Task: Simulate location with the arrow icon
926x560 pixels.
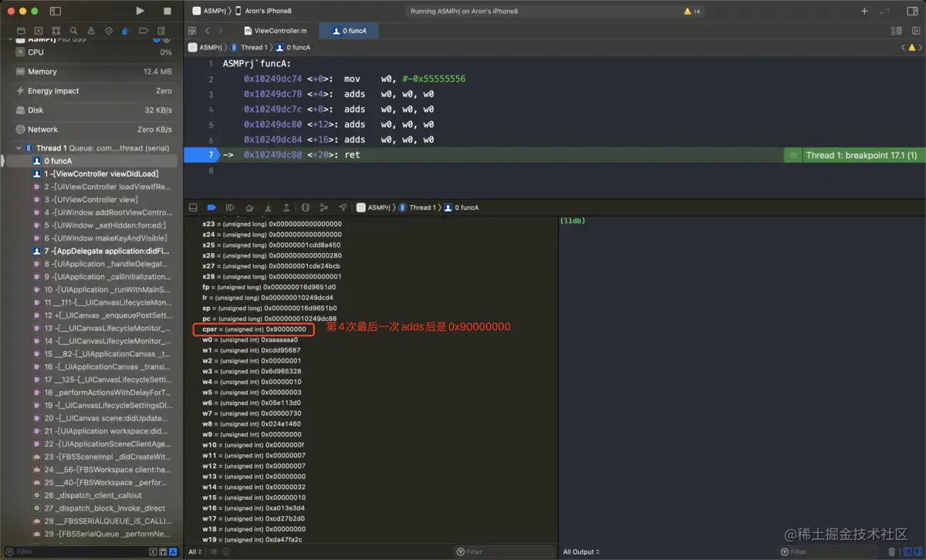Action: coord(343,207)
